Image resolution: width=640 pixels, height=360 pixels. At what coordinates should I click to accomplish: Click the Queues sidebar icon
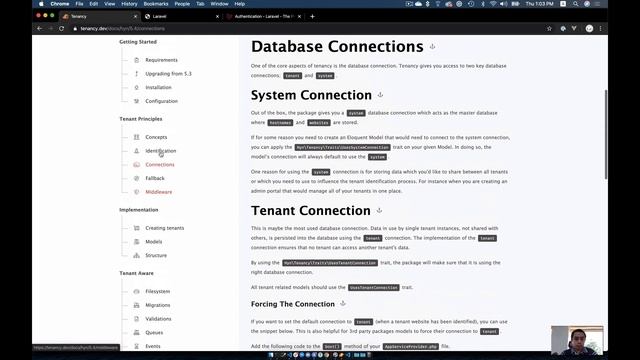coord(136,333)
